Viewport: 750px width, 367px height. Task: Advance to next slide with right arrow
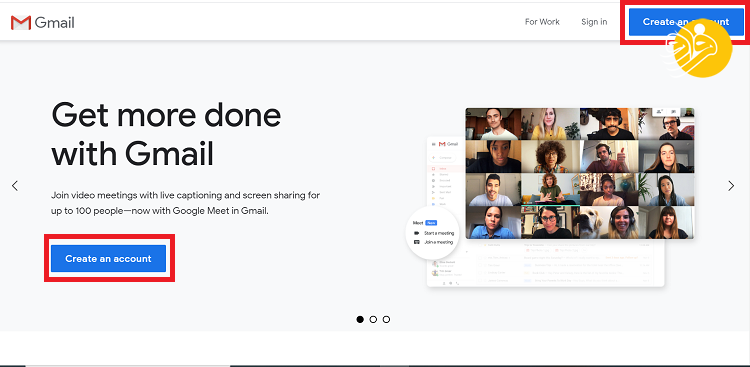point(731,186)
